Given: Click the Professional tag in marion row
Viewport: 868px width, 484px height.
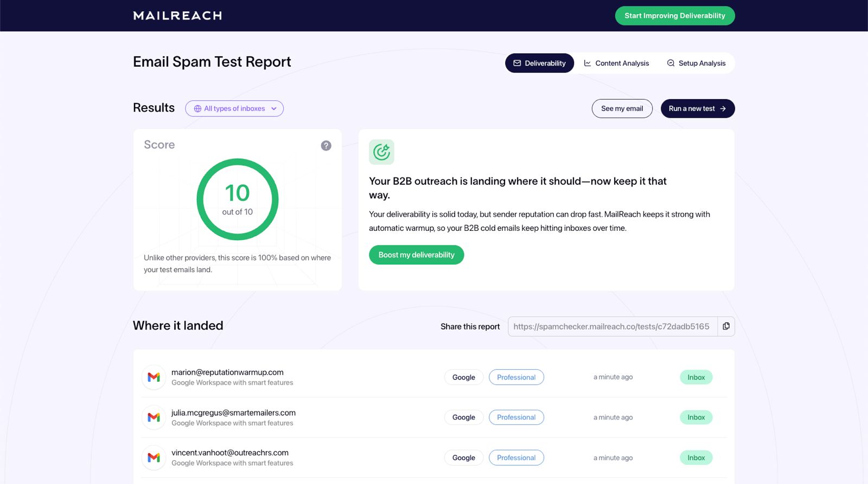Looking at the screenshot, I should [516, 377].
